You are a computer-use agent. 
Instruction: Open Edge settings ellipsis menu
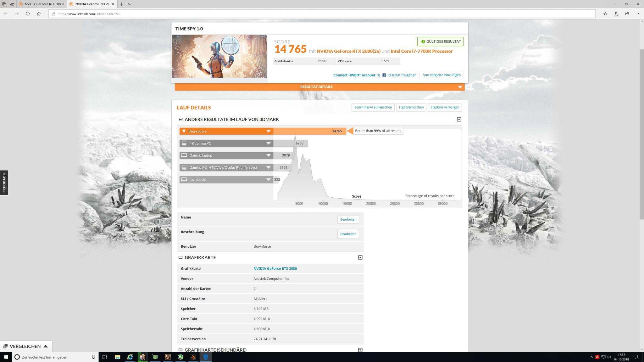tap(638, 14)
